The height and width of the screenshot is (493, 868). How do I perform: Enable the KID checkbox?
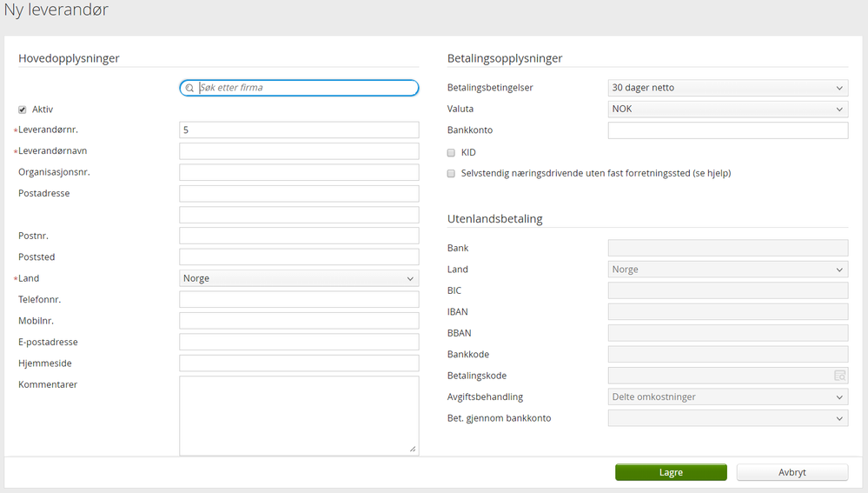tap(451, 152)
